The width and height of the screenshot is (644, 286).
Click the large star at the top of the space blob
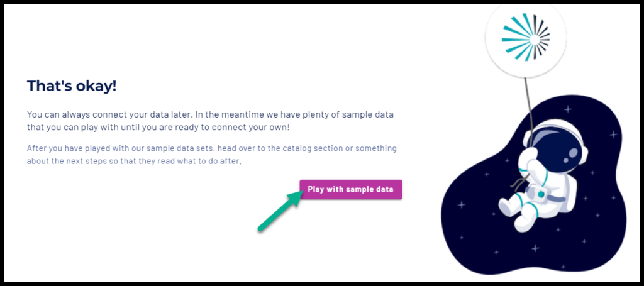[x=568, y=109]
